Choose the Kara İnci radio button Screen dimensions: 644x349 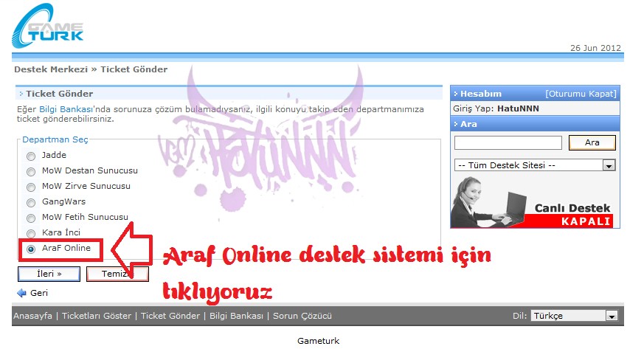(x=31, y=234)
